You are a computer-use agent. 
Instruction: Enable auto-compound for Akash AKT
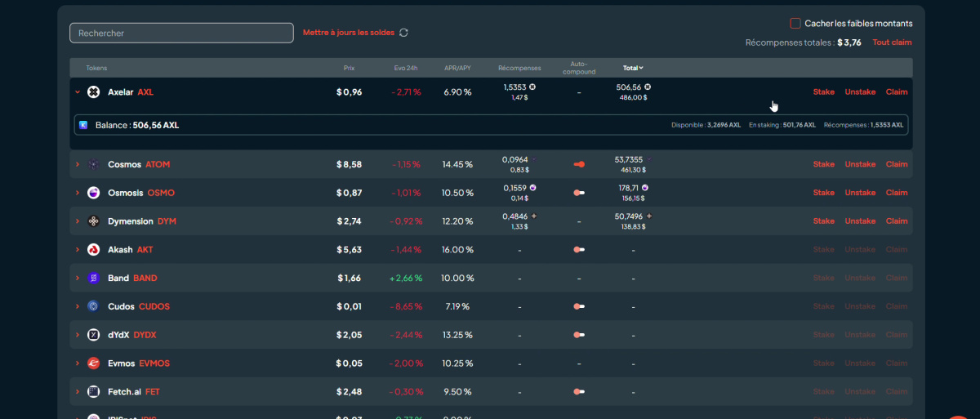coord(579,250)
